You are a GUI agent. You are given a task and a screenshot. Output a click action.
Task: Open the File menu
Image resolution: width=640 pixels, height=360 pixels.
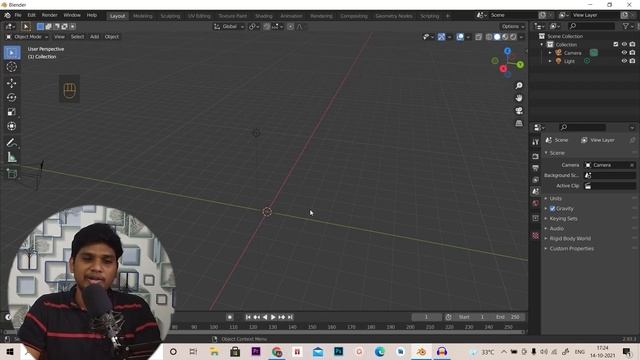18,15
